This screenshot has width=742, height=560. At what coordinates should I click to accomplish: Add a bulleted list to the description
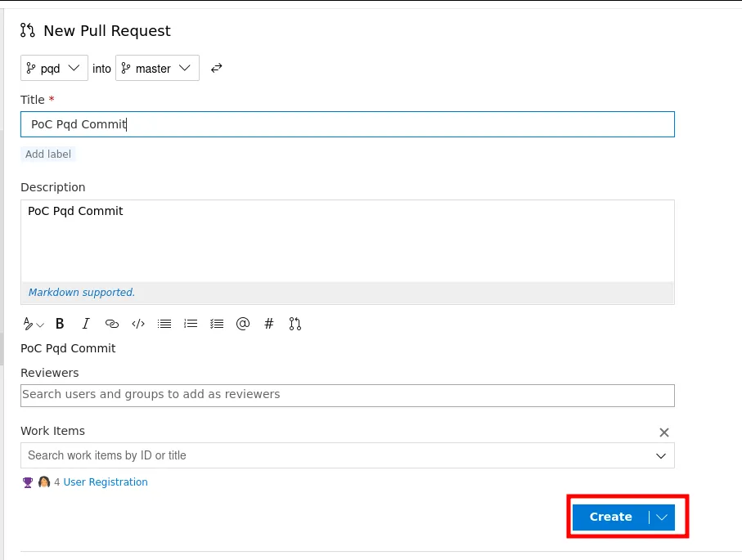click(164, 324)
